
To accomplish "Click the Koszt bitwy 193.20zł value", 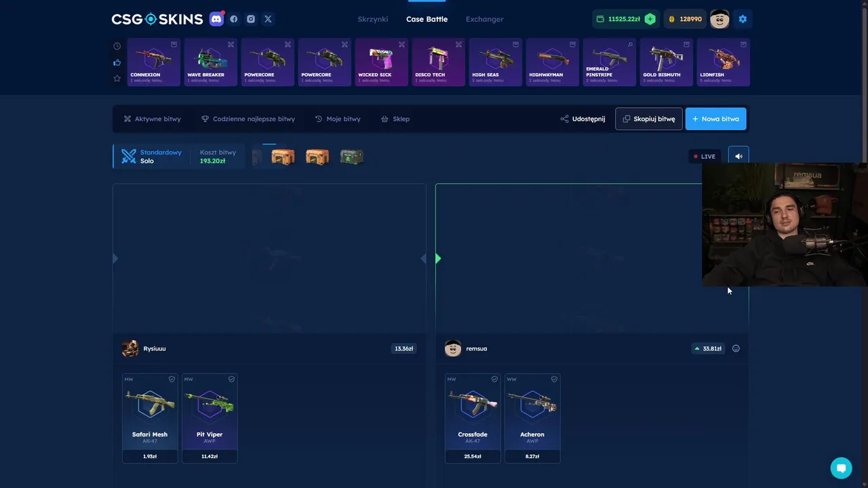I will click(212, 161).
